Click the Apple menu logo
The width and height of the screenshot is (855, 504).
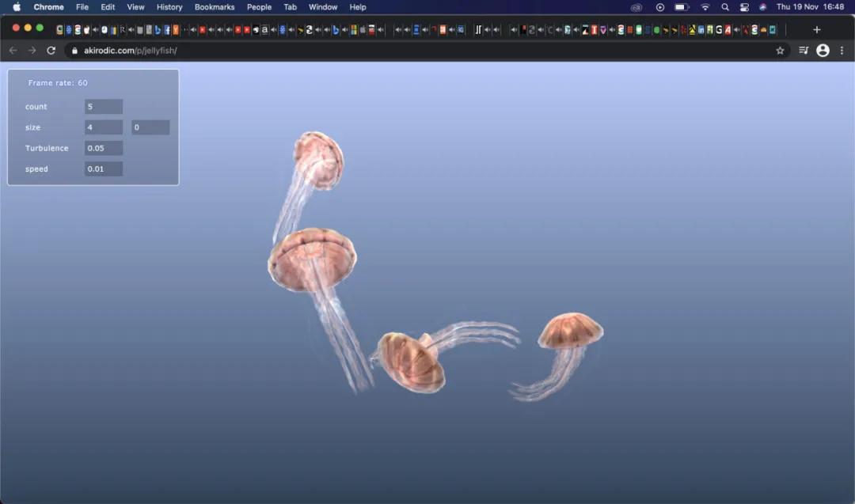click(x=16, y=7)
